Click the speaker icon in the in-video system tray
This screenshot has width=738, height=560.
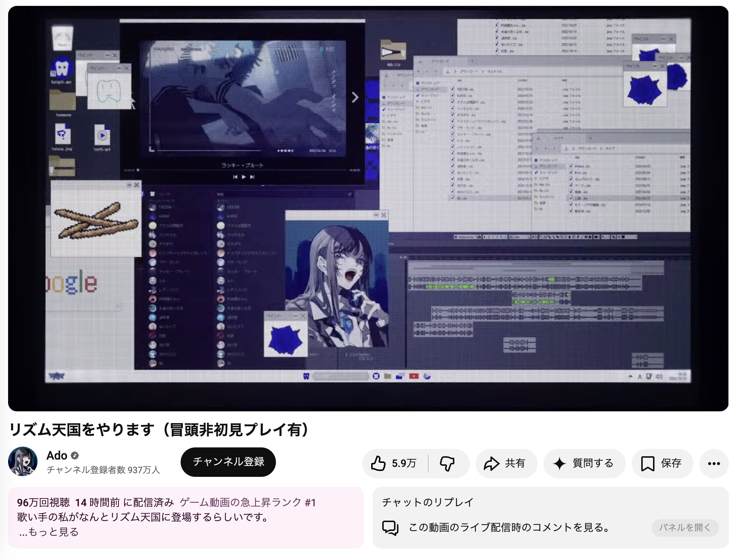tap(659, 376)
